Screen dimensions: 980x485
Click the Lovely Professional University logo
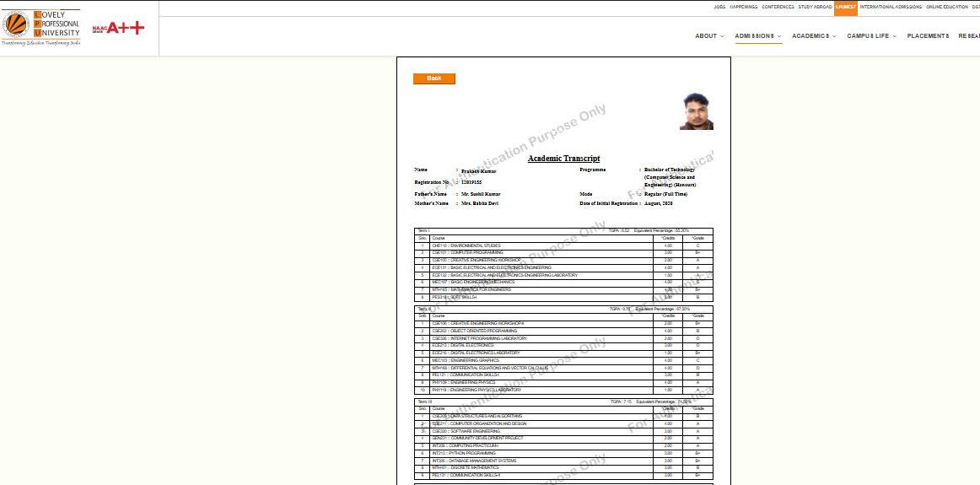tap(41, 29)
